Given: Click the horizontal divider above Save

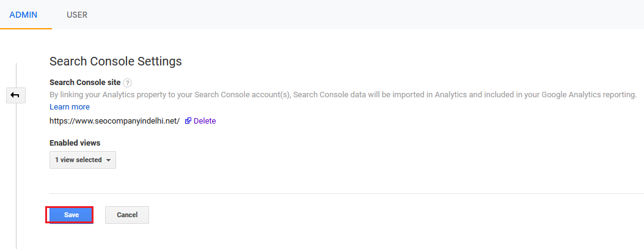Looking at the screenshot, I should [342, 193].
